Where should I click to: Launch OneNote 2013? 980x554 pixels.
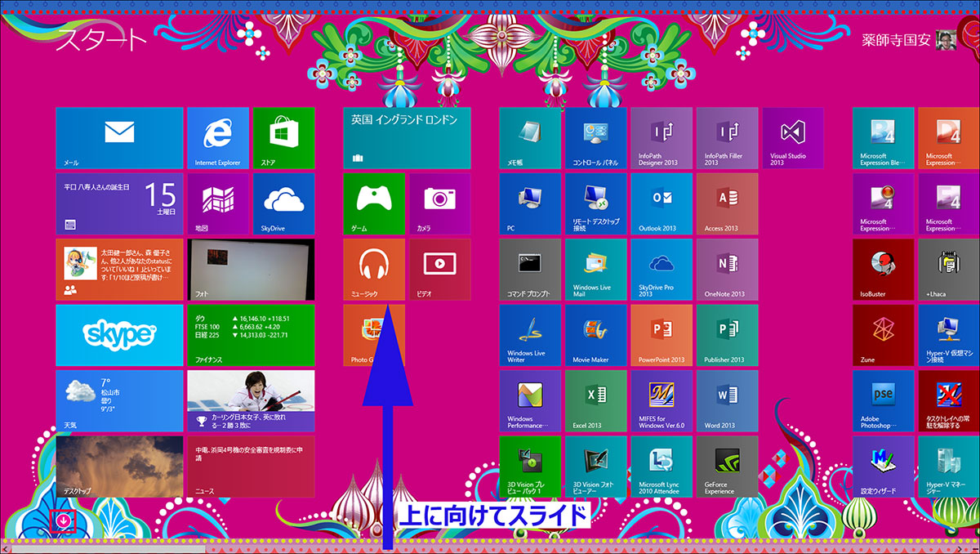tap(727, 269)
